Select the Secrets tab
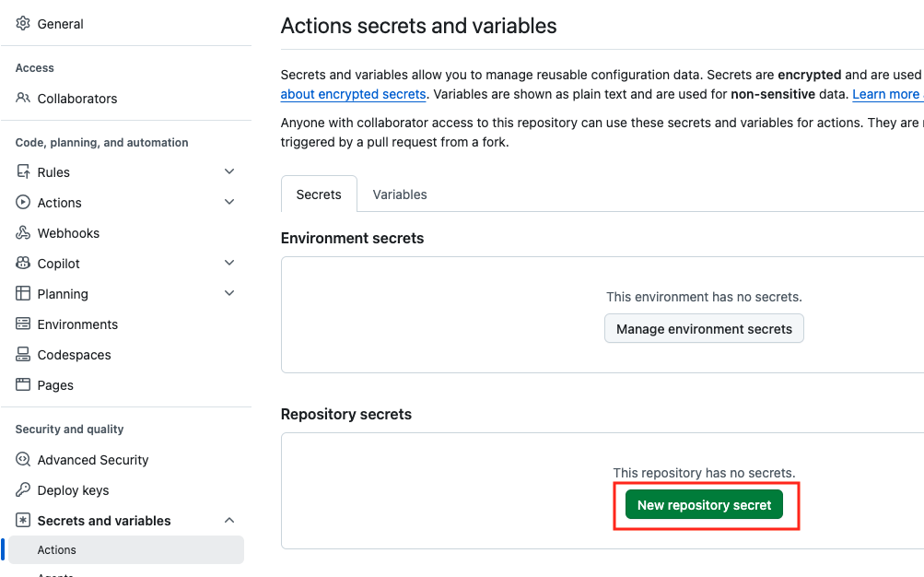The height and width of the screenshot is (577, 924). [319, 194]
